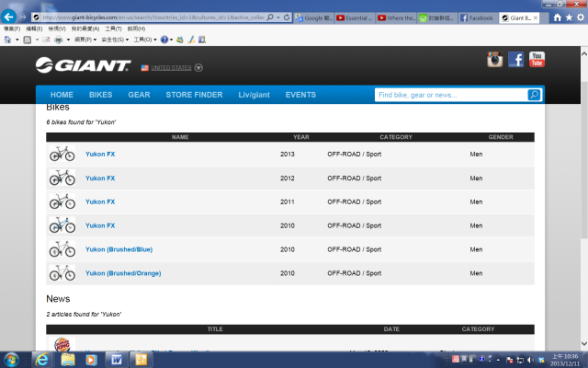The height and width of the screenshot is (368, 588).
Task: Open Yukon (Brushed/Orange) link
Action: pos(123,273)
